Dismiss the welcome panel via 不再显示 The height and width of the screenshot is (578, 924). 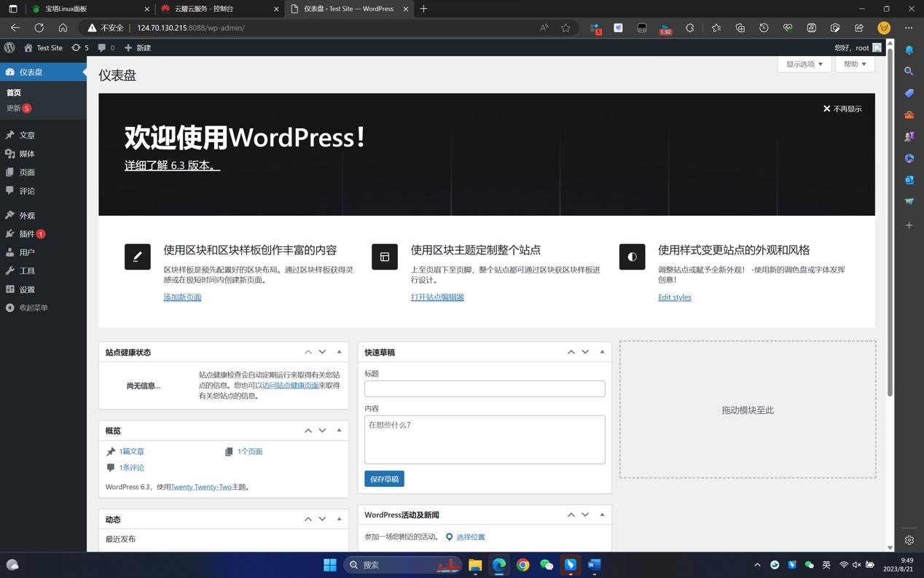[842, 108]
